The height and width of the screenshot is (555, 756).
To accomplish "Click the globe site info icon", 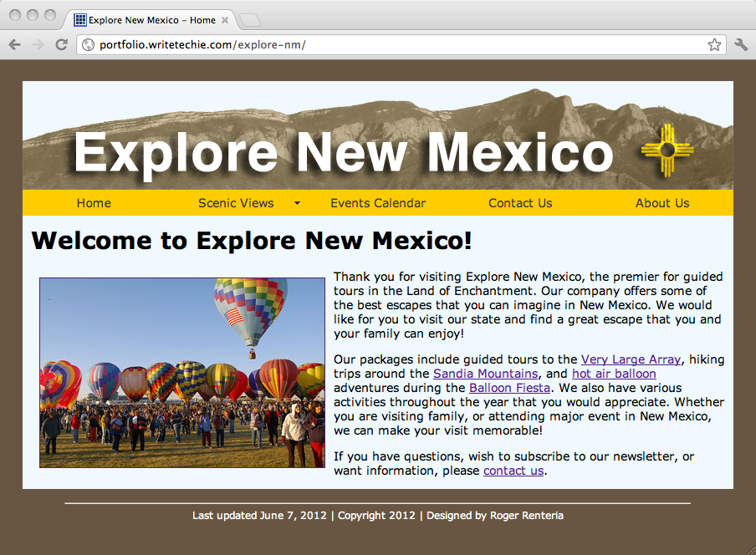I will tap(88, 44).
